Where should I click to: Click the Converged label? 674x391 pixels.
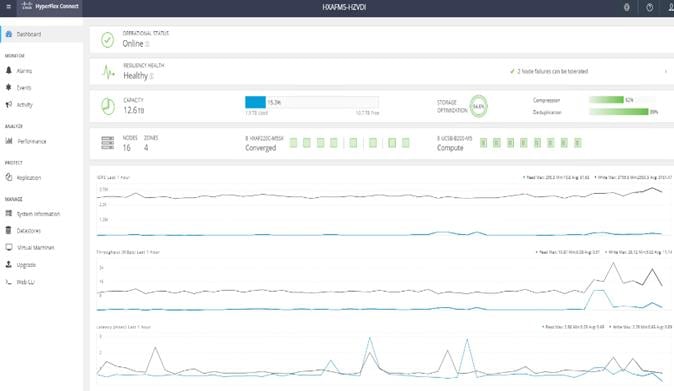pyautogui.click(x=260, y=148)
